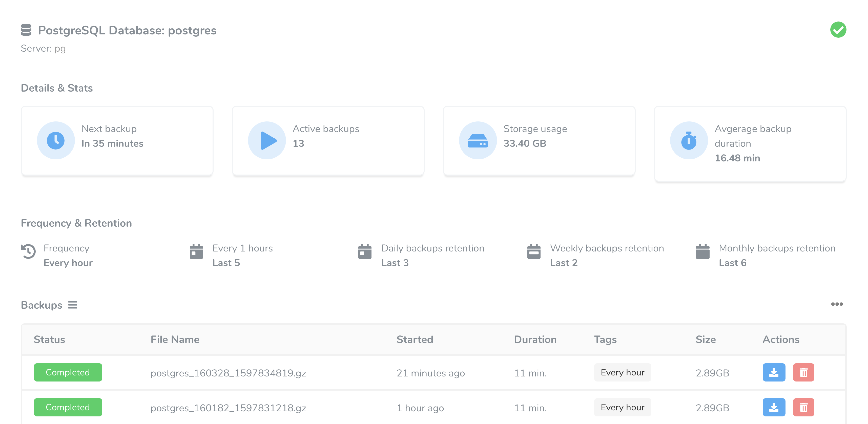Screen dimensions: 868x424
Task: Click the 'Last 6' monthly retention value
Action: pos(733,263)
